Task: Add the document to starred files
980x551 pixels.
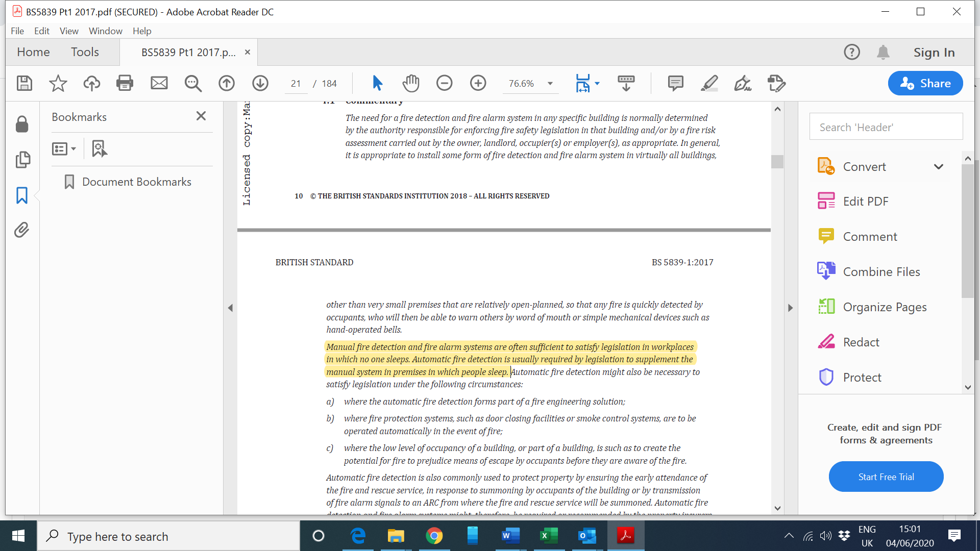Action: (x=58, y=83)
